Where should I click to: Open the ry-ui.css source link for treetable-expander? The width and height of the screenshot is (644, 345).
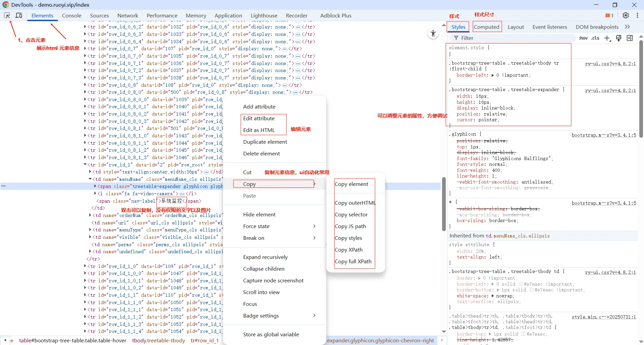610,90
